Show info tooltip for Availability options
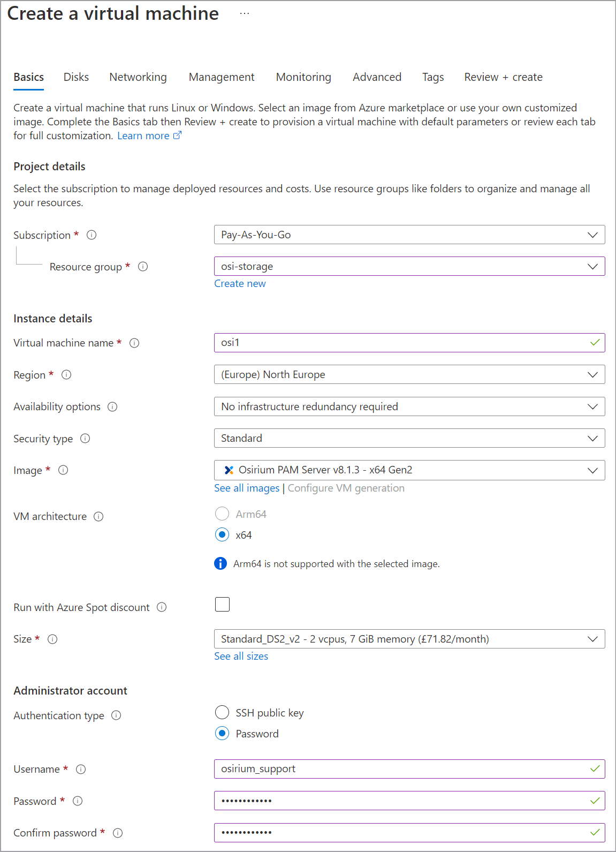 pos(112,407)
